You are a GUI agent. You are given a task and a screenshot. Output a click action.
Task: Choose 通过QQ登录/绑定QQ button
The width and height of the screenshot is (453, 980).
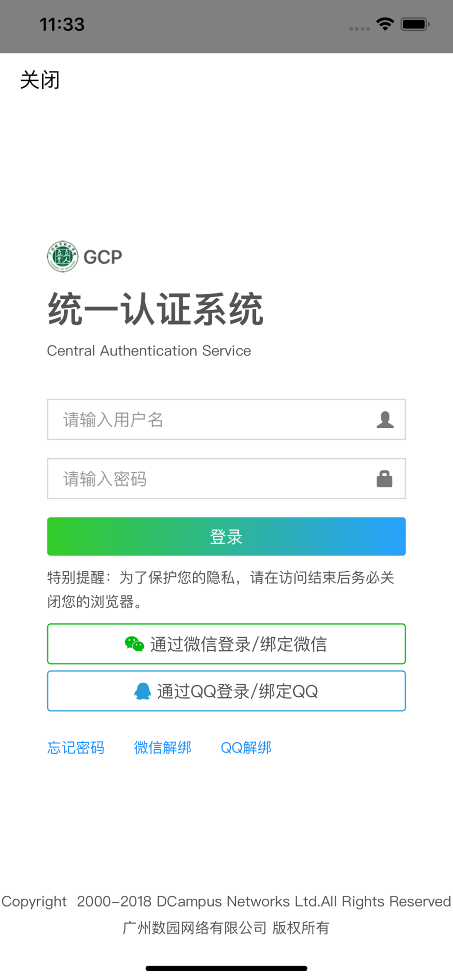[226, 691]
